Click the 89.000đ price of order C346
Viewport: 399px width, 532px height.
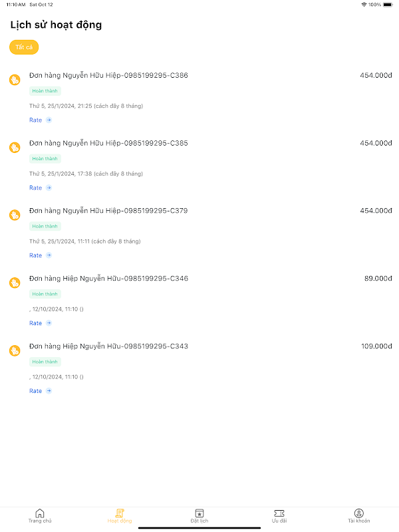tap(378, 279)
